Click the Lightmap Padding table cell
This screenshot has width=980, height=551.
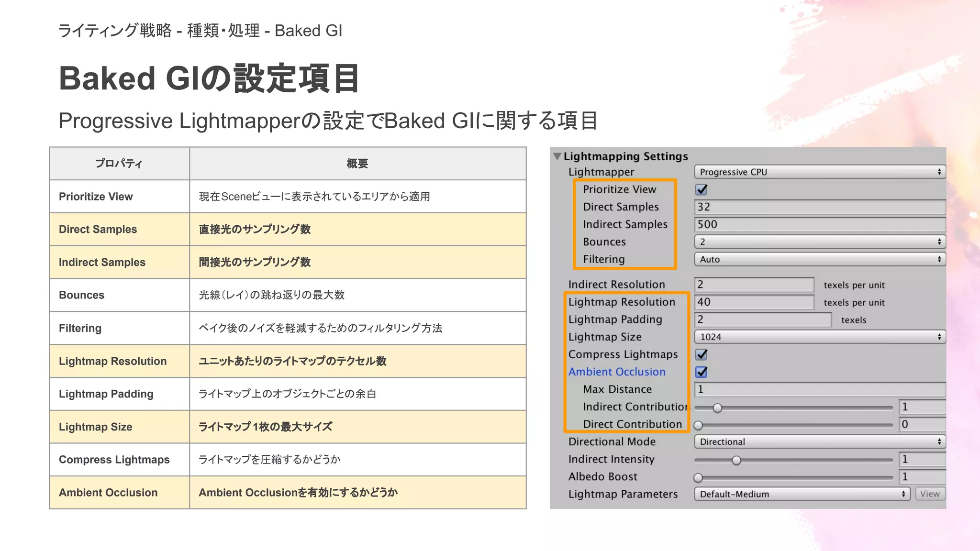(120, 394)
